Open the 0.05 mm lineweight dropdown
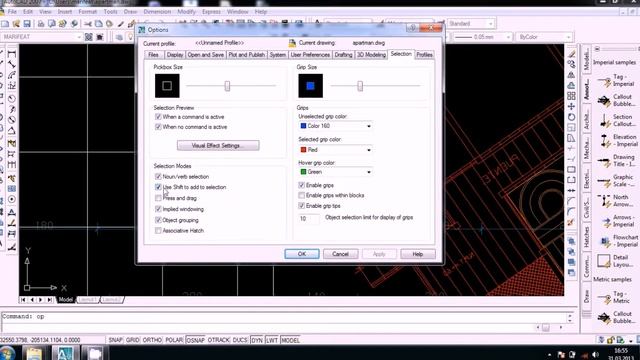This screenshot has width=640, height=360. [x=482, y=37]
